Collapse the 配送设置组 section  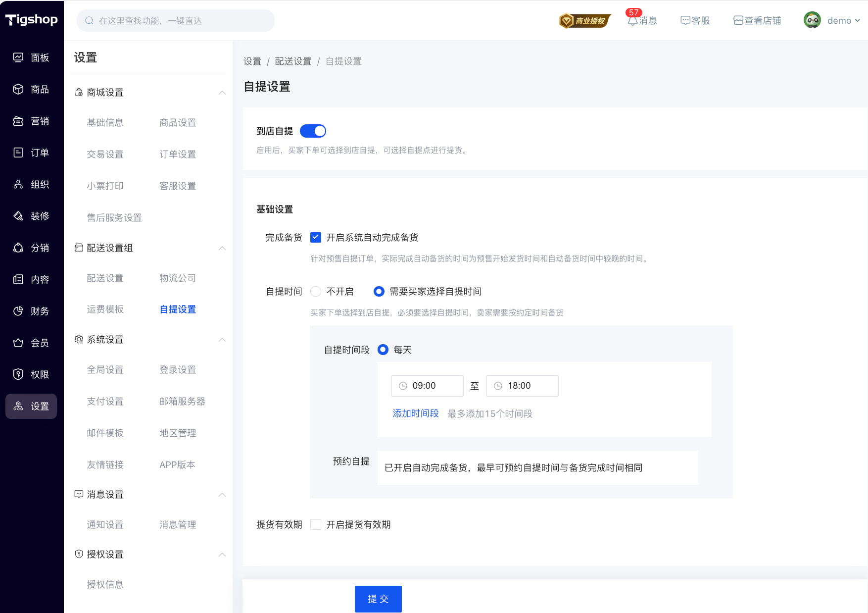222,248
